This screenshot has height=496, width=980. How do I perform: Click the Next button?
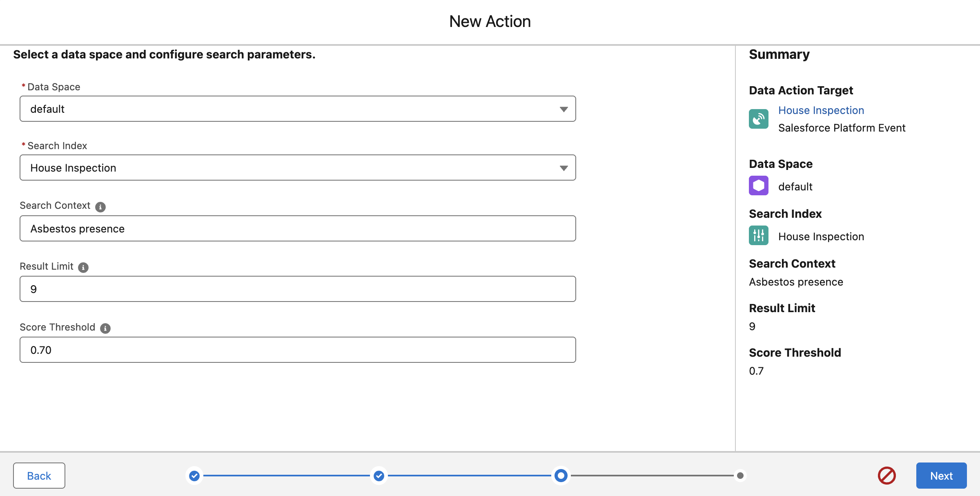coord(941,476)
